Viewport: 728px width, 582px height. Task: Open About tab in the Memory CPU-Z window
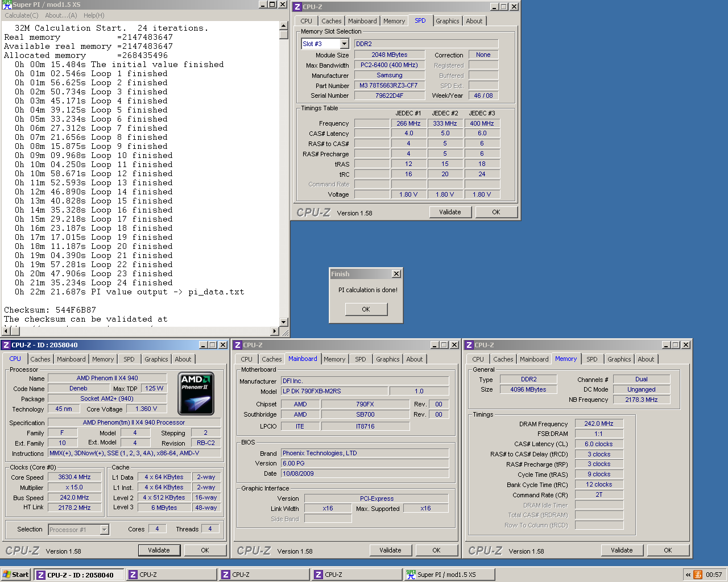(x=646, y=359)
